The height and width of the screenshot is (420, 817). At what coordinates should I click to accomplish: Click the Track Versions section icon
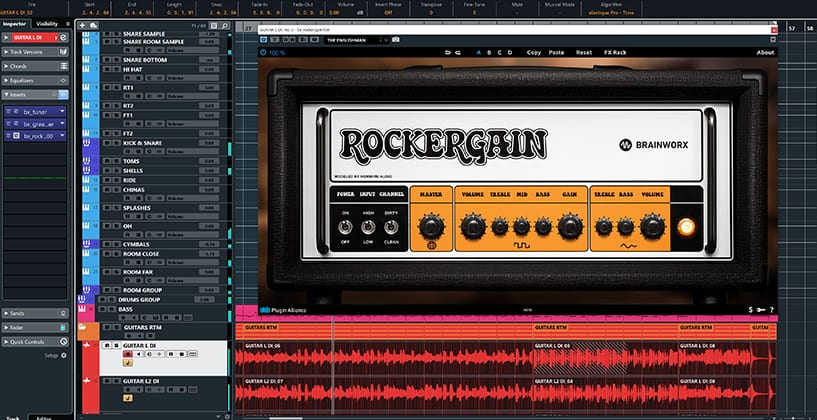[63, 52]
